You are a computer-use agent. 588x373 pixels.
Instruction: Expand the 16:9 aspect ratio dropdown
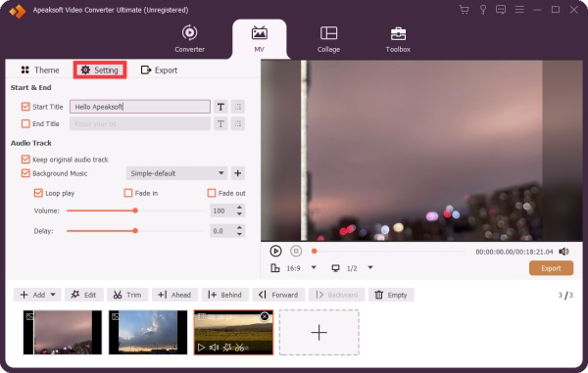point(314,267)
